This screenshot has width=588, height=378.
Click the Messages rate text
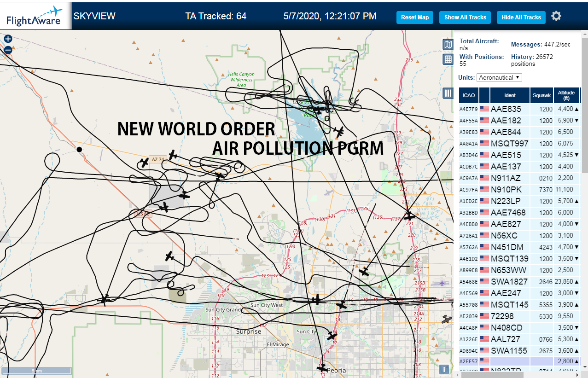[x=541, y=45]
